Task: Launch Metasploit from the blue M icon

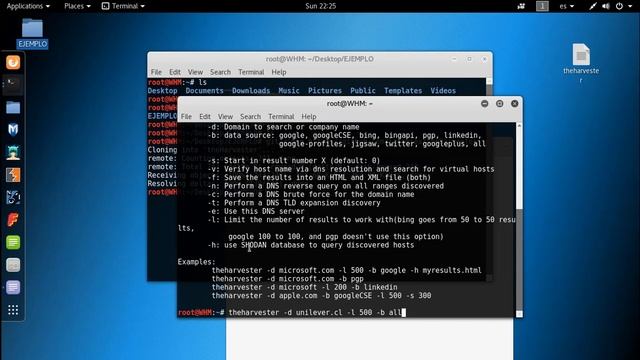Action: [x=13, y=130]
